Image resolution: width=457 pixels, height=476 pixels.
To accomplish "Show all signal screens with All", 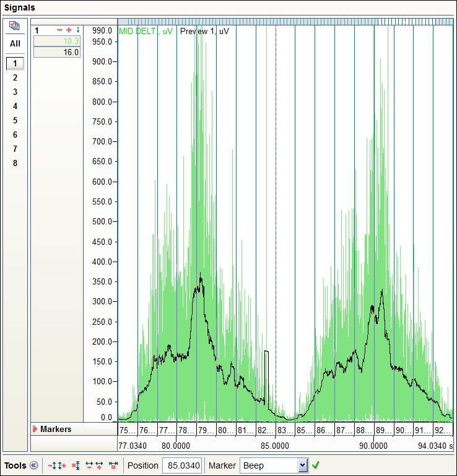I will coord(15,44).
